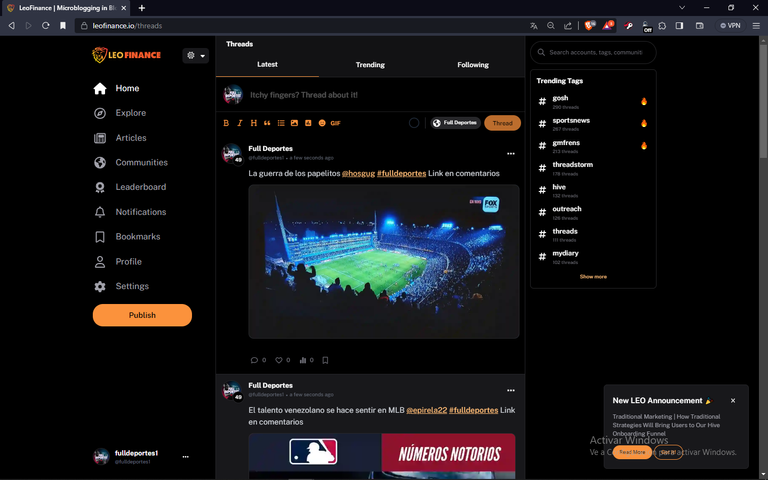768x480 pixels.
Task: Open the Números Notorios MLB image
Action: pos(382,456)
